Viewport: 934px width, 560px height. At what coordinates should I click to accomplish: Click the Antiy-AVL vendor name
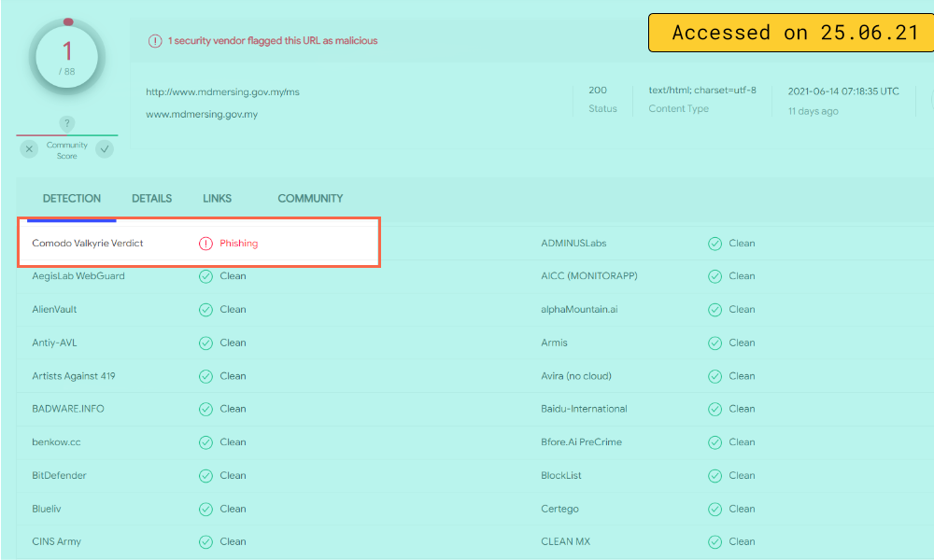pos(54,343)
